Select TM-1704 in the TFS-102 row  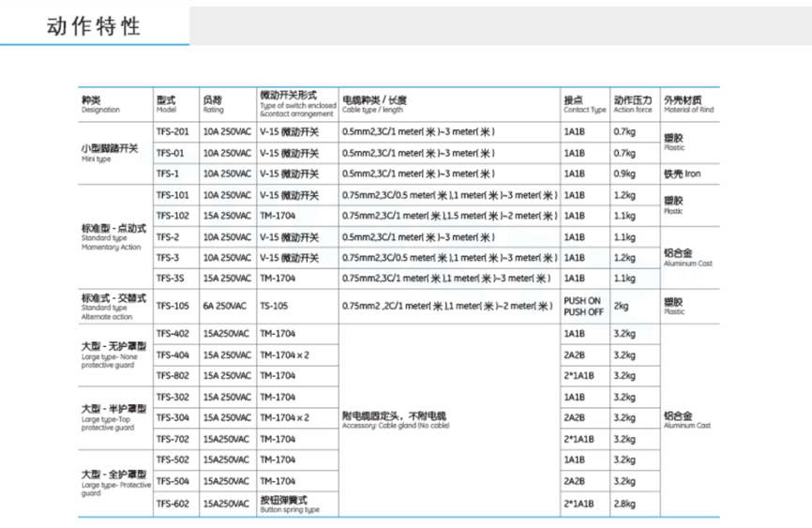pos(277,216)
